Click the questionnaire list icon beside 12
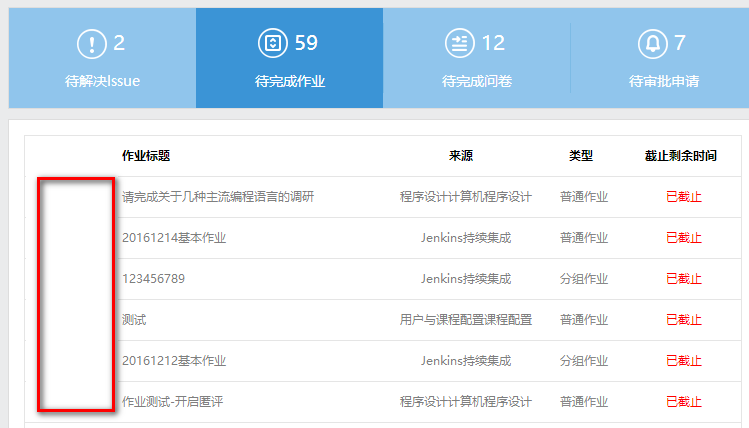 click(460, 43)
